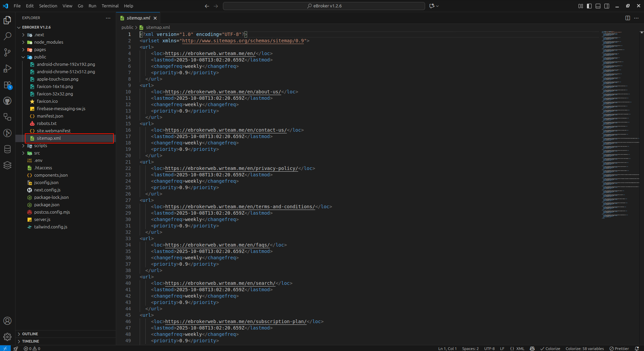
Task: Open the GitHub view icon
Action: [7, 101]
